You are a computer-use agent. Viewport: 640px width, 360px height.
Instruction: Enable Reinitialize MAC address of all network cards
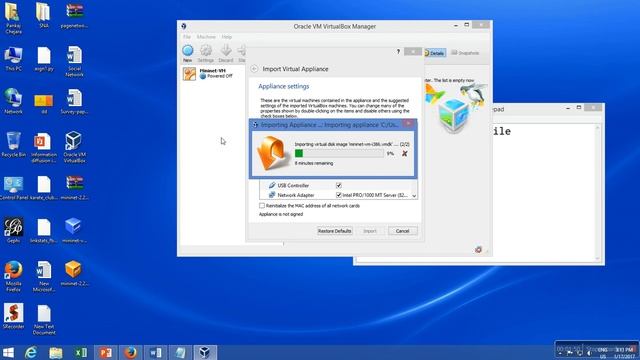262,206
